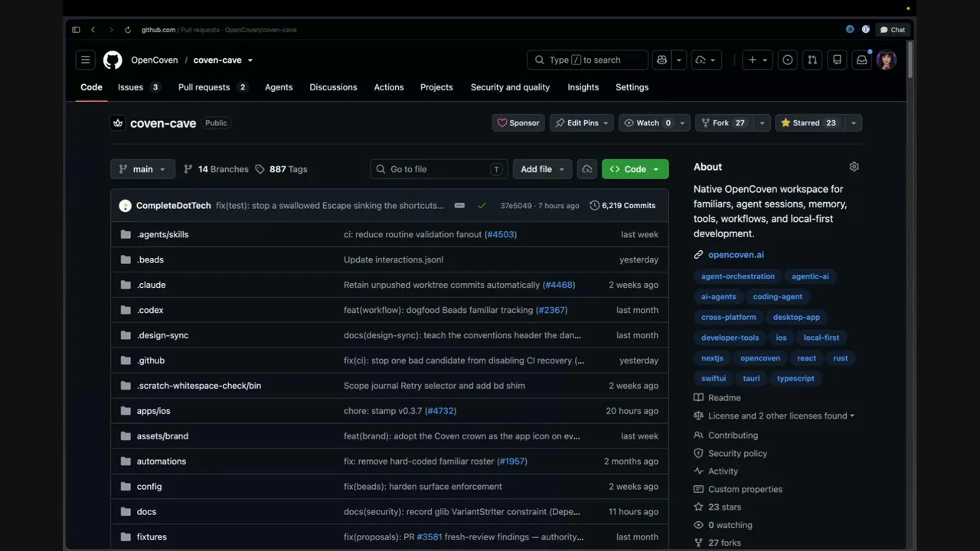
Task: Open the notifications inbox icon
Action: 862,60
